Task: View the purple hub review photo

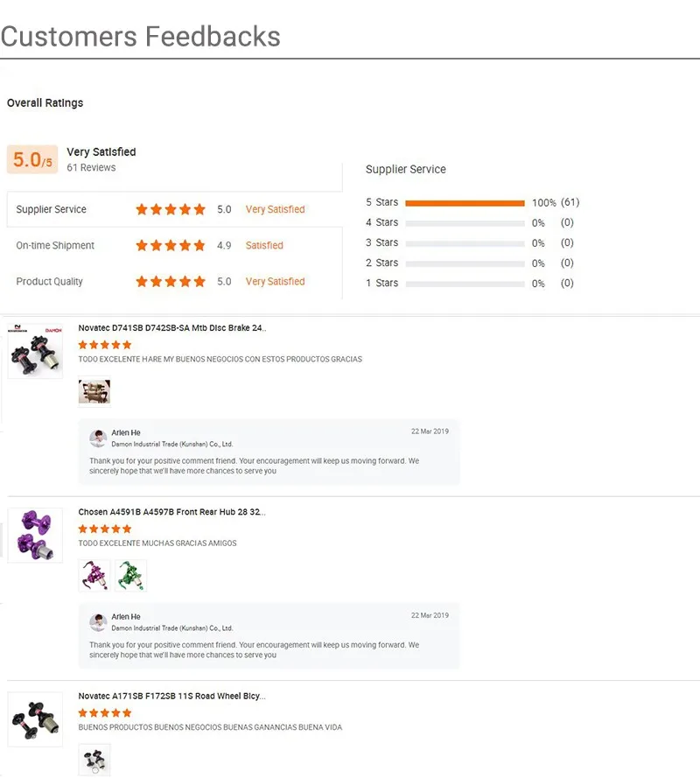Action: coord(94,576)
